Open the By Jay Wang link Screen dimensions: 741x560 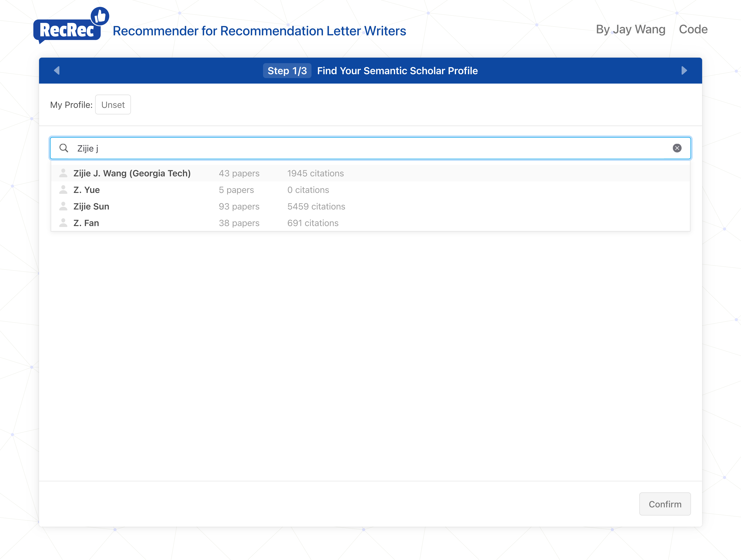point(630,29)
